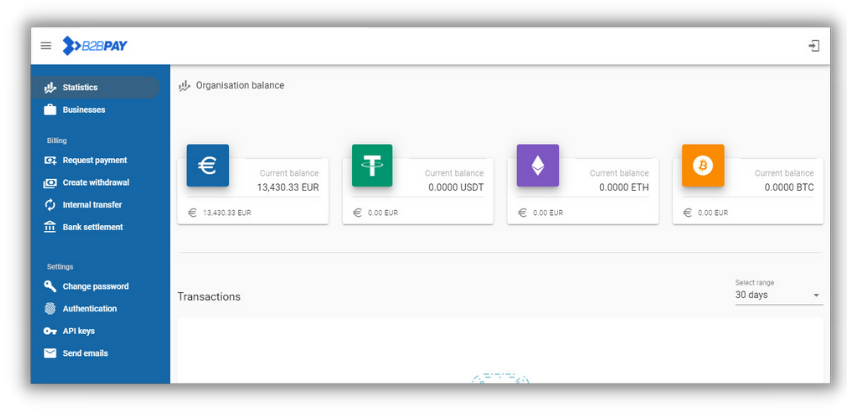This screenshot has height=410, width=847.
Task: Click the 0.00 EUR value in BTC card
Action: (713, 213)
